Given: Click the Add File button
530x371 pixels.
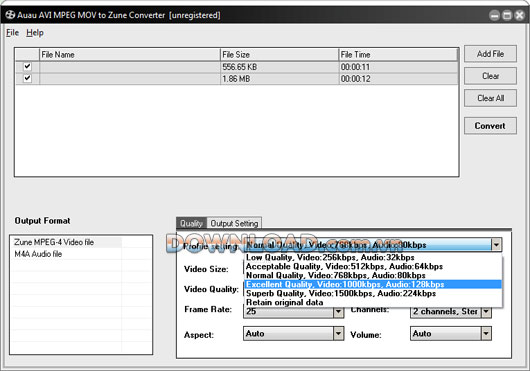Looking at the screenshot, I should tap(490, 54).
